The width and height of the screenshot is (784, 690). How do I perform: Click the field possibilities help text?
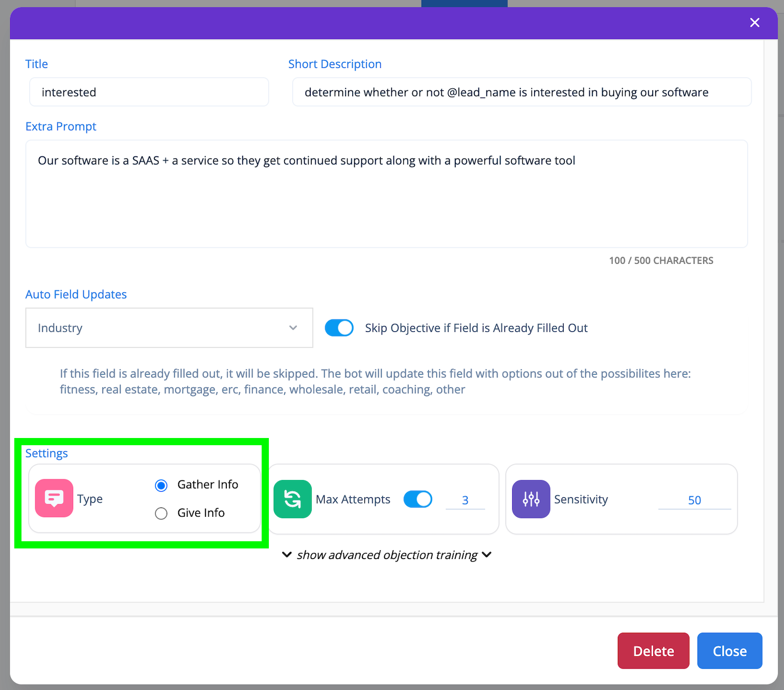[x=375, y=381]
